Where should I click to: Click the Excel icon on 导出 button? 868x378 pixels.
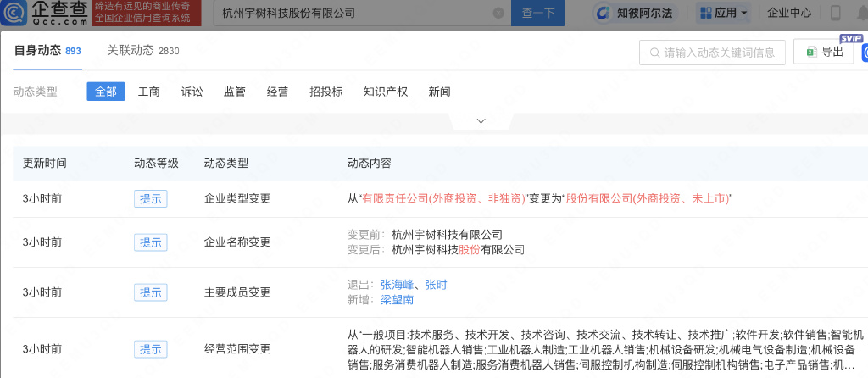pyautogui.click(x=810, y=52)
